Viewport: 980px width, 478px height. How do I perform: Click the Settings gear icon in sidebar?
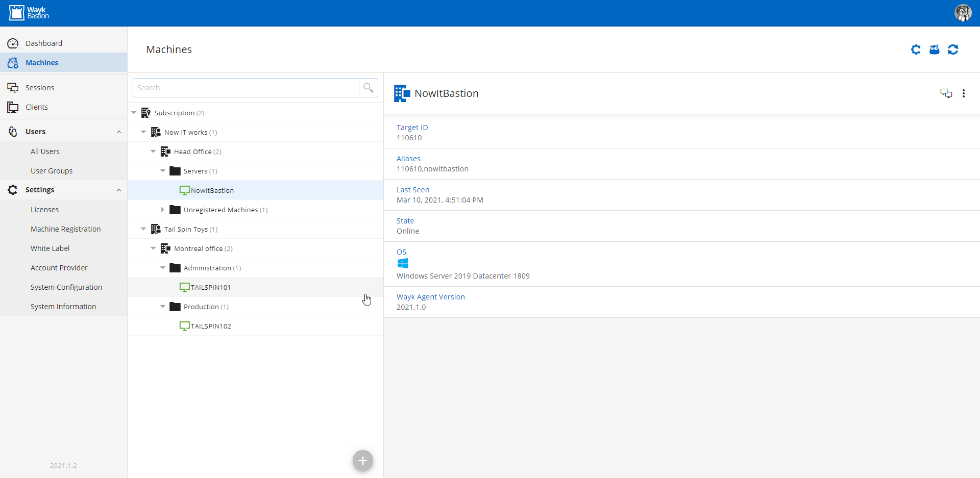(x=13, y=190)
